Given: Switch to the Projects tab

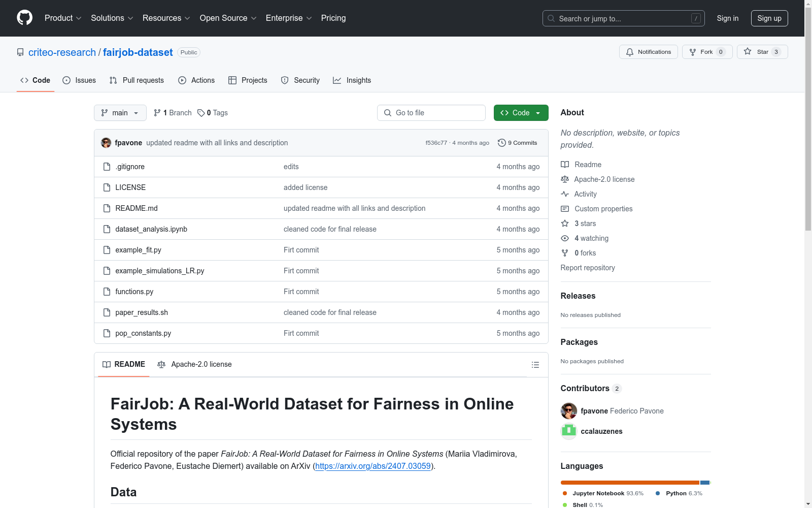Looking at the screenshot, I should [x=248, y=80].
